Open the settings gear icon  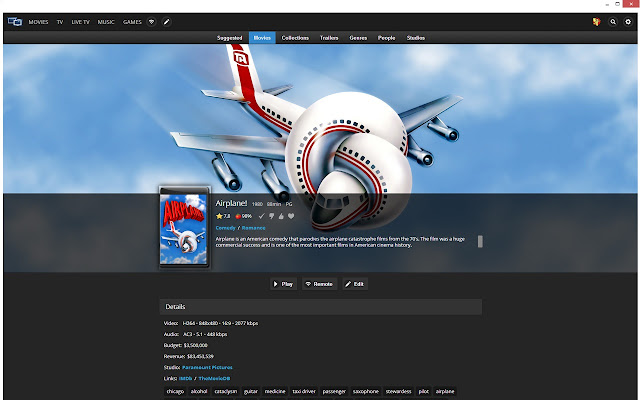pos(628,22)
